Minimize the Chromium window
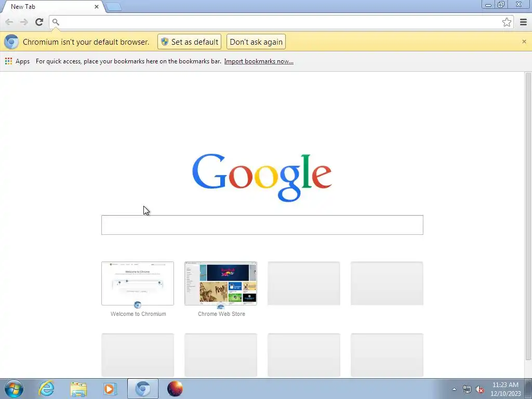Viewport: 532px width, 399px height. tap(488, 5)
